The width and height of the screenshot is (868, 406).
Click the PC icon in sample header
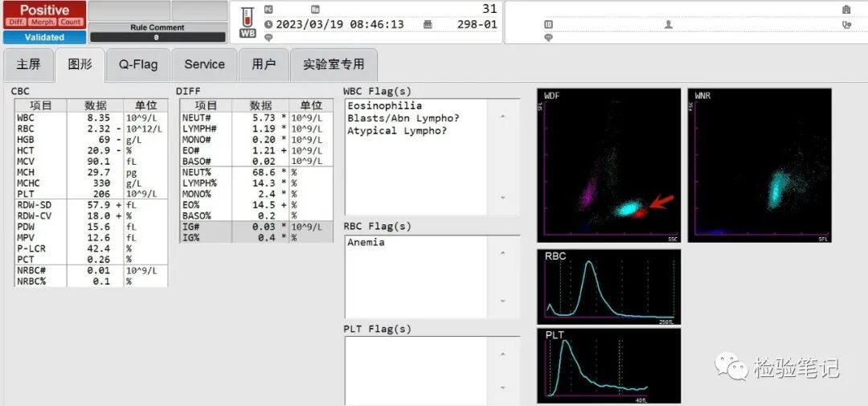click(268, 10)
